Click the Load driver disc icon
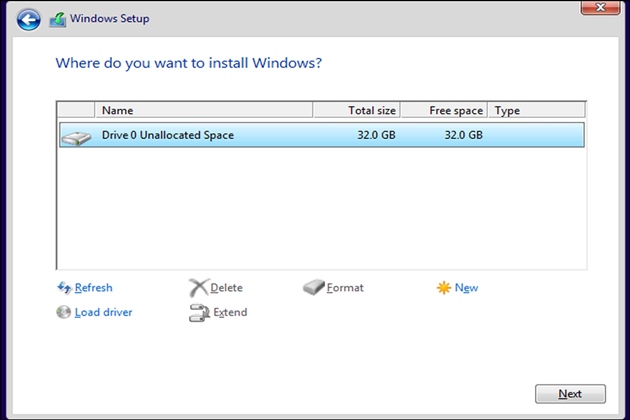The image size is (630, 420). [x=65, y=312]
